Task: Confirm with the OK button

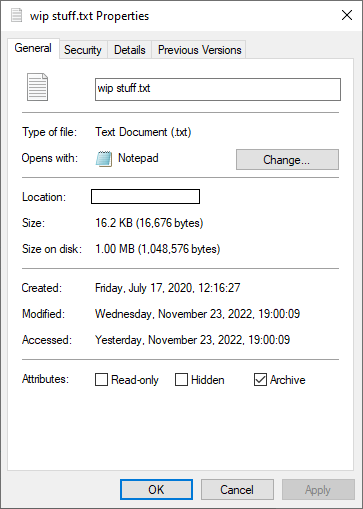Action: point(156,490)
